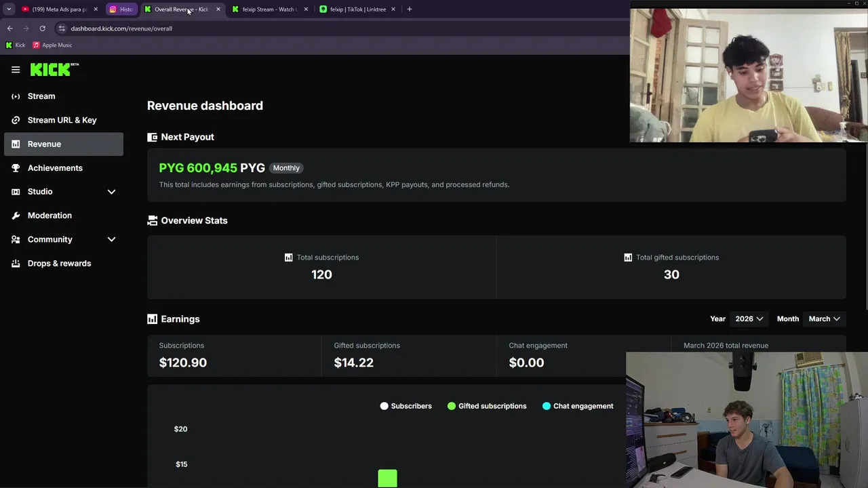
Task: Click the 120 total subscriptions number
Action: tap(321, 274)
